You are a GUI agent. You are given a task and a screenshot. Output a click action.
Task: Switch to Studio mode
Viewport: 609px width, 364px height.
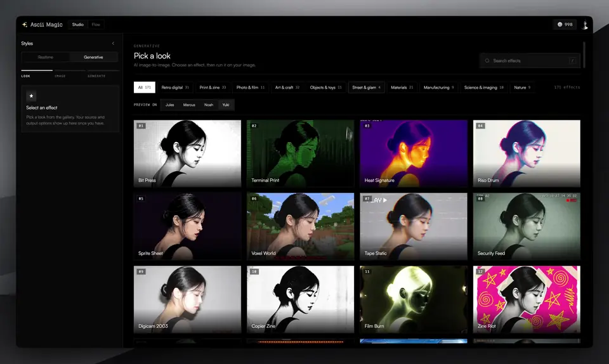77,25
